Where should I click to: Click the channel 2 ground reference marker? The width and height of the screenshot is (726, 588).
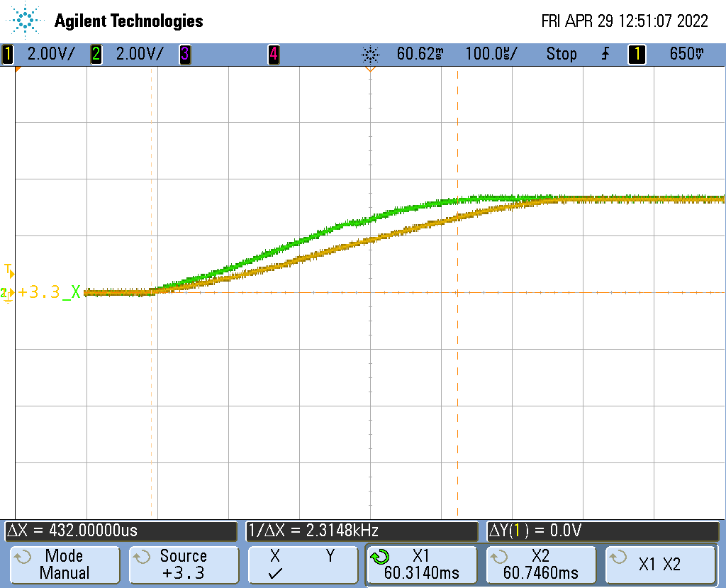coord(7,294)
